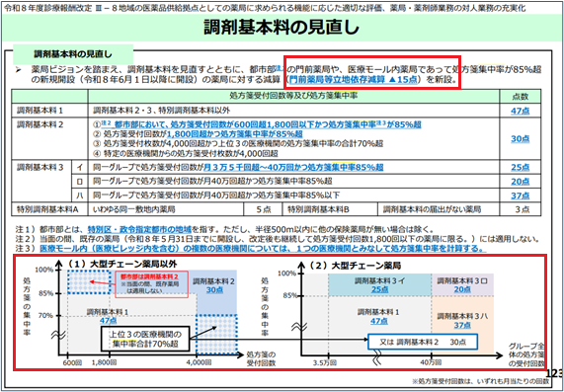Click cell 調剤基本料2・3、特別調剤基本料以外
This screenshot has height=392, width=564.
click(162, 111)
